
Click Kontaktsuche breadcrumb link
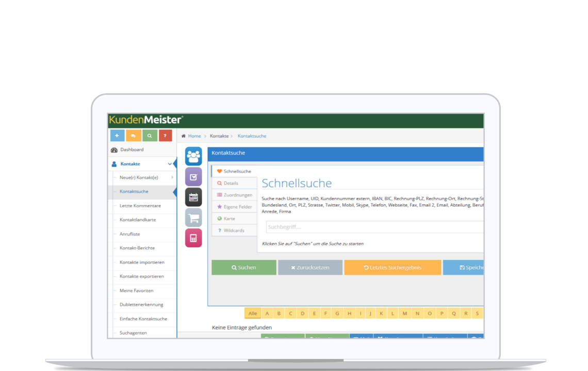pos(252,136)
